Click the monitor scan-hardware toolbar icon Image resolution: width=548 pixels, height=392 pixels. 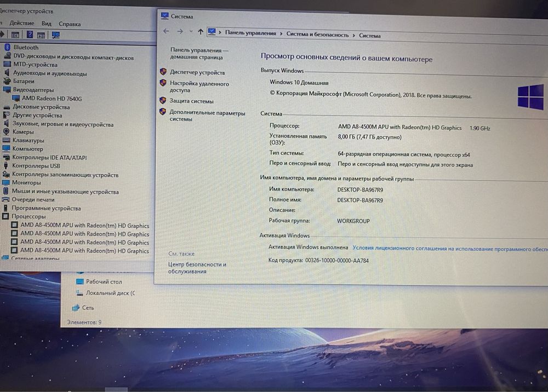coord(55,35)
